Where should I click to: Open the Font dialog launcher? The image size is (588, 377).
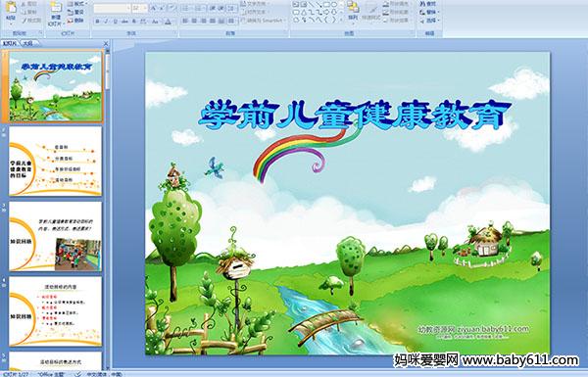175,33
